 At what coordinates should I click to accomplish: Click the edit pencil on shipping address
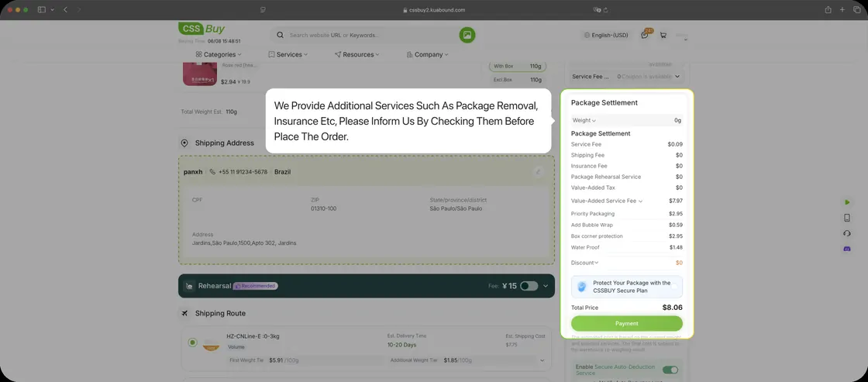click(x=538, y=171)
